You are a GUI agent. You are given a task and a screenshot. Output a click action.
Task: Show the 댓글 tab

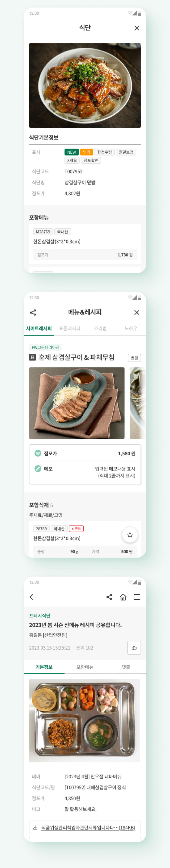tap(126, 667)
